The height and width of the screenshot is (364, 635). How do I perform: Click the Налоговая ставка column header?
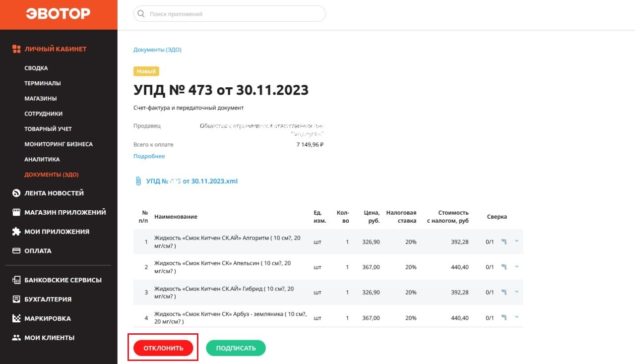[x=401, y=217]
